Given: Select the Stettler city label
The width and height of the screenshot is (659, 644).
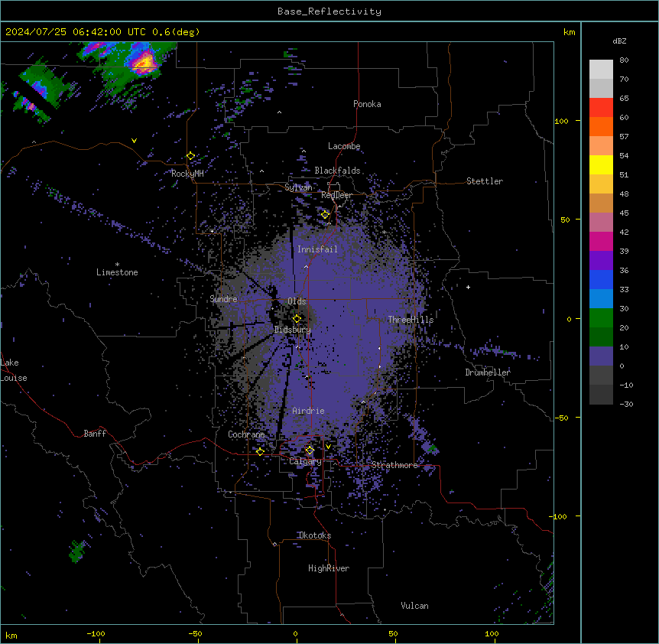Looking at the screenshot, I should (485, 181).
